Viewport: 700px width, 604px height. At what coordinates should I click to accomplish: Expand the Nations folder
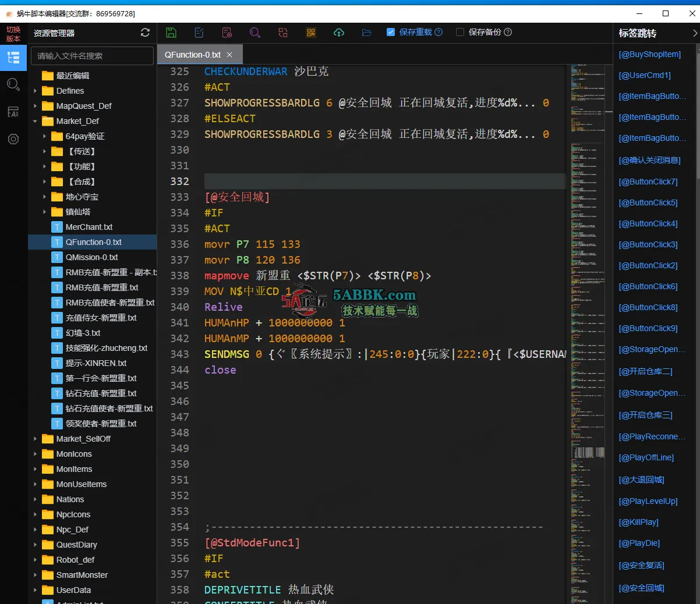click(x=36, y=499)
